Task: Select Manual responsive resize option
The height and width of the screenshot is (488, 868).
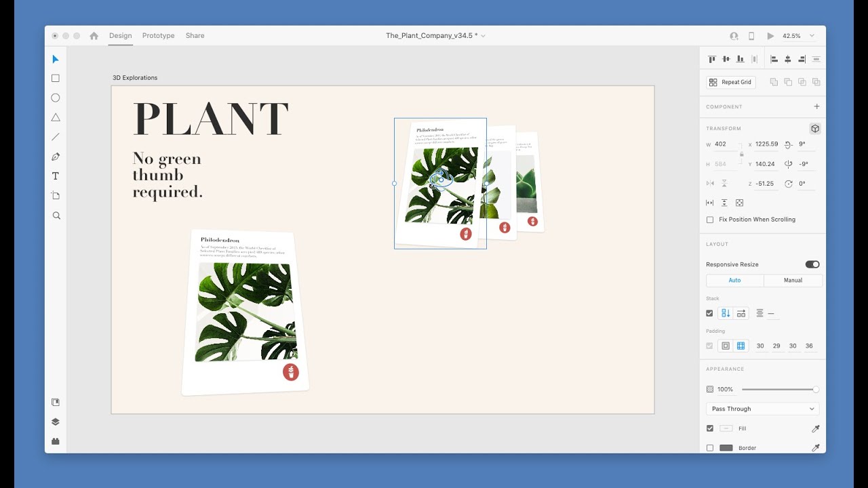Action: (793, 280)
